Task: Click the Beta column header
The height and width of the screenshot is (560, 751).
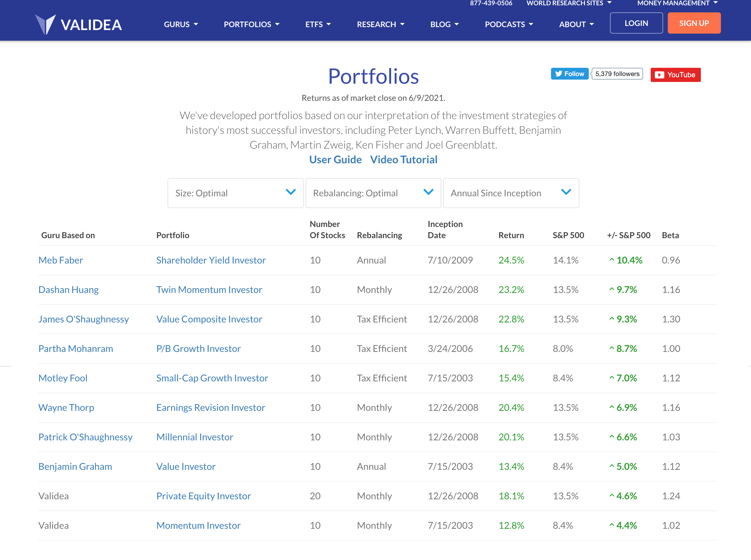Action: pos(670,235)
